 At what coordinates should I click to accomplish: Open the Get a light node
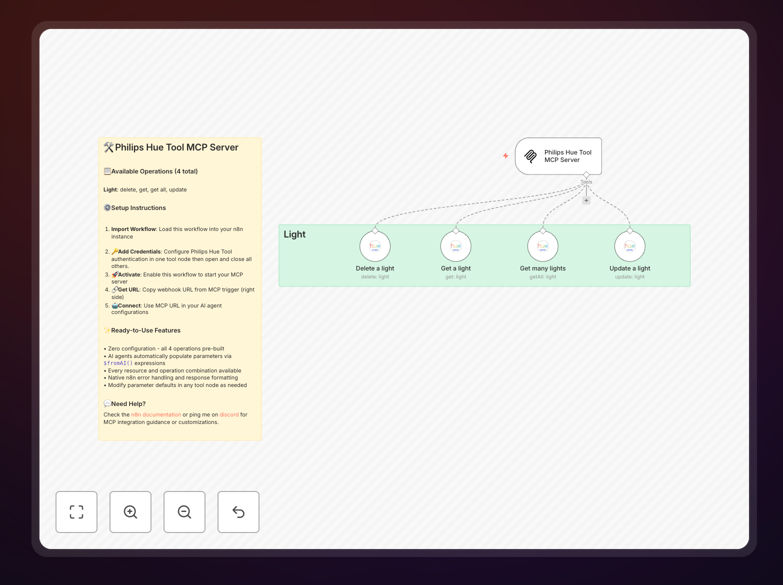pyautogui.click(x=456, y=246)
